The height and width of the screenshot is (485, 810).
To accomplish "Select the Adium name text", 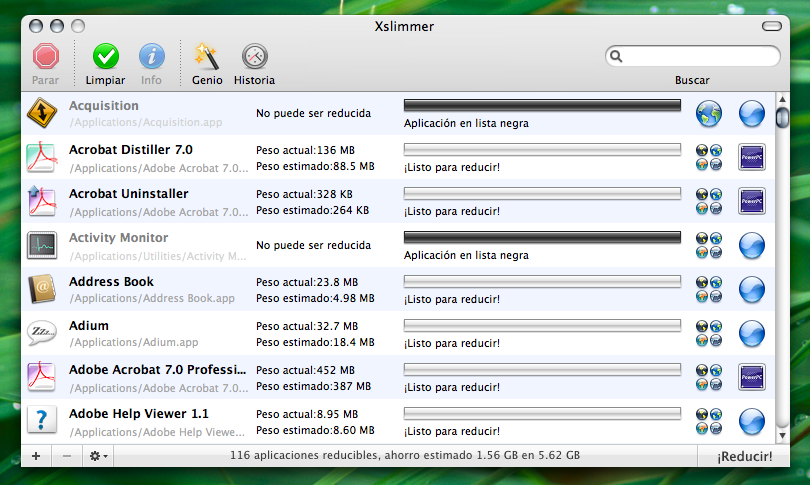I will point(89,326).
